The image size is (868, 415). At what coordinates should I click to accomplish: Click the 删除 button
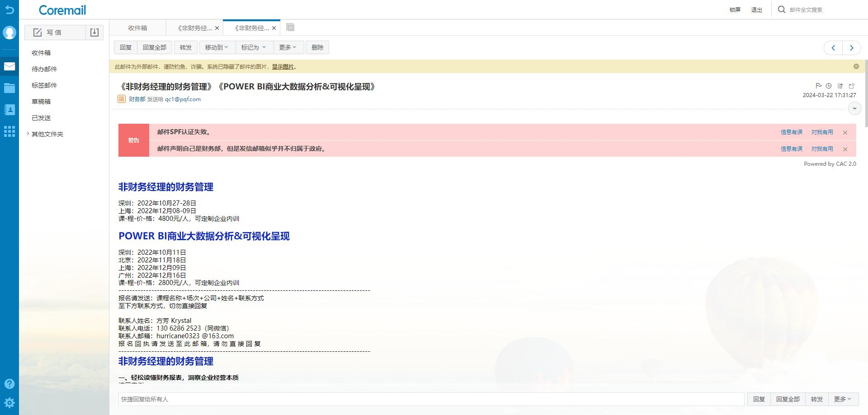pos(317,47)
